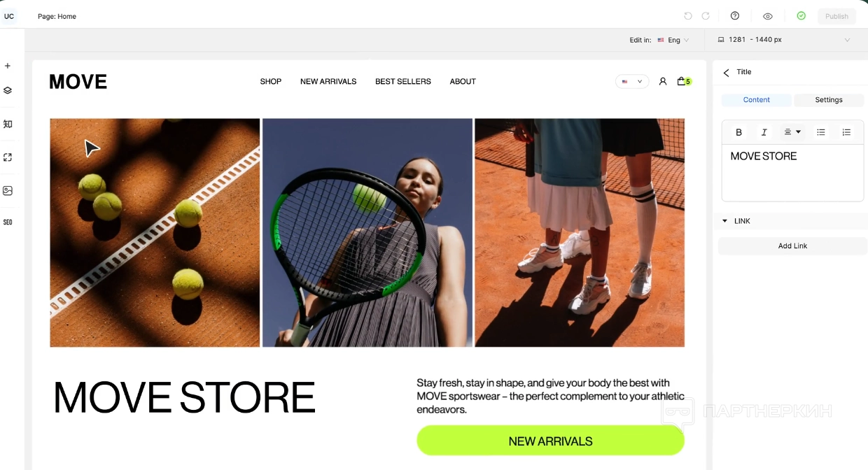Click the add element plus icon
868x470 pixels.
(x=8, y=66)
